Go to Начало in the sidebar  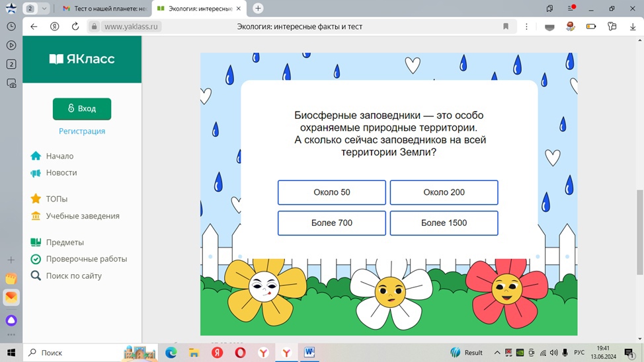(60, 156)
